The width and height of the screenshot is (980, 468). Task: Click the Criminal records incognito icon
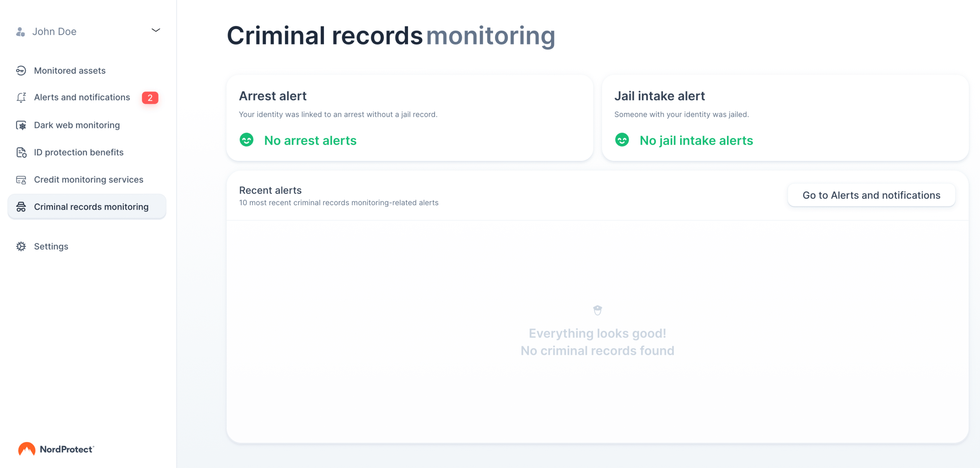21,207
